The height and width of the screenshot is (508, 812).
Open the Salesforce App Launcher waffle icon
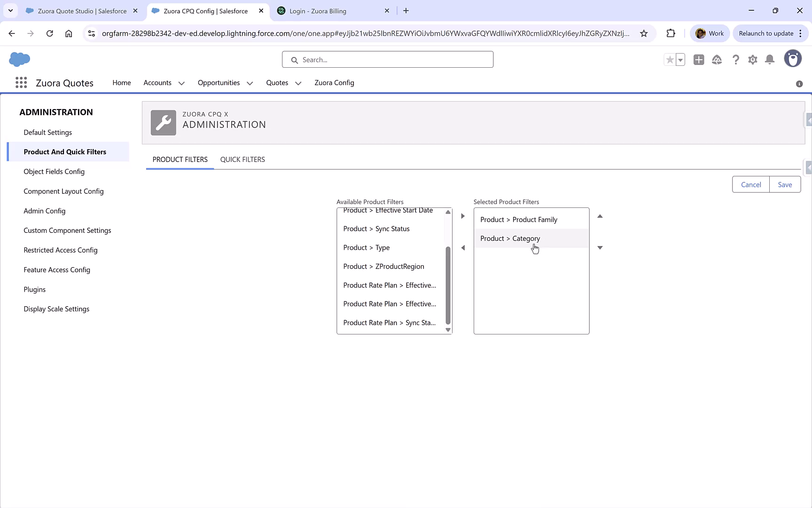click(x=21, y=82)
